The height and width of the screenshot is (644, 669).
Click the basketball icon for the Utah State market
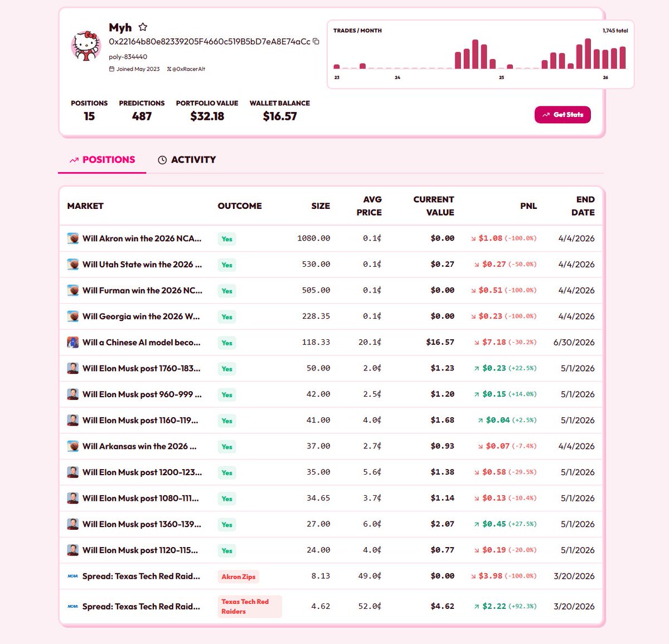coord(73,265)
